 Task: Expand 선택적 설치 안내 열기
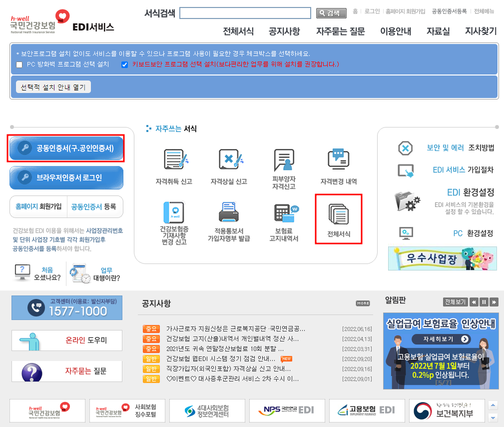[x=53, y=87]
